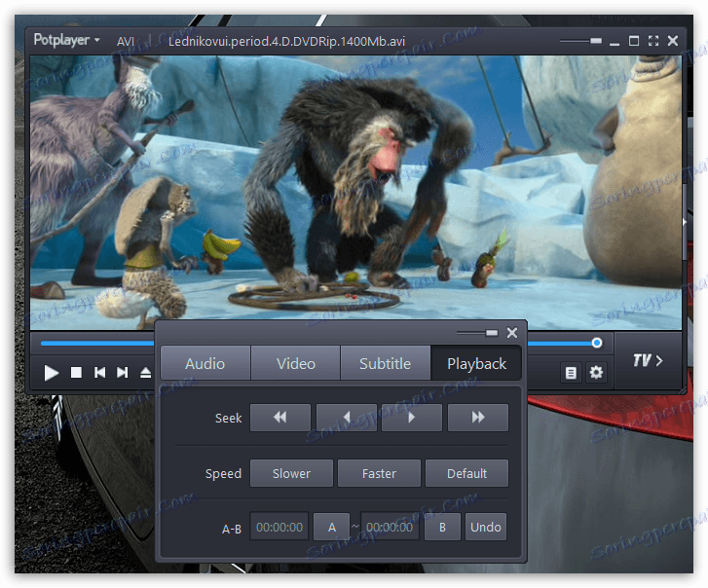Set repeat end point B
Image resolution: width=708 pixels, height=588 pixels.
(x=442, y=527)
